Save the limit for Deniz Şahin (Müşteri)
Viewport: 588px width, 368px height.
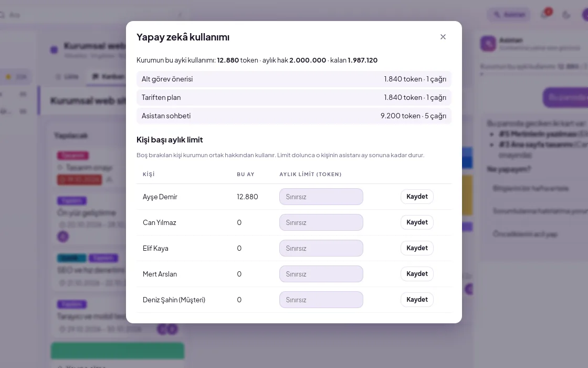417,300
